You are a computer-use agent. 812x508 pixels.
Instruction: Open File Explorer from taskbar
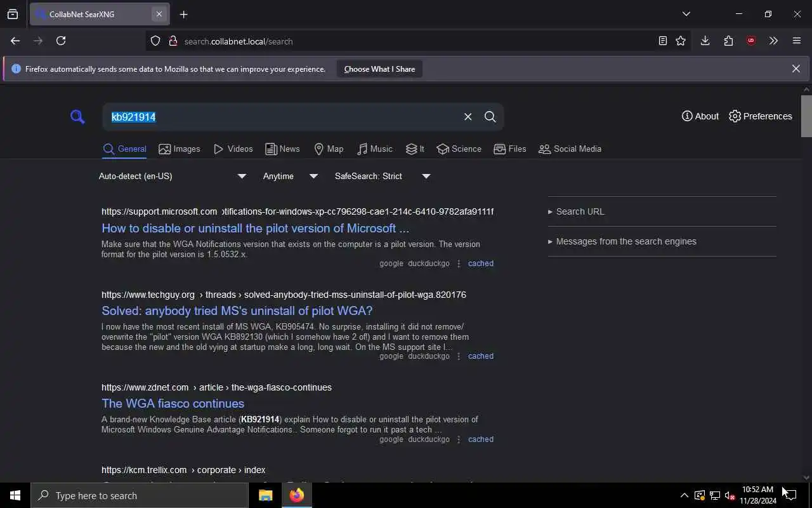(x=265, y=495)
